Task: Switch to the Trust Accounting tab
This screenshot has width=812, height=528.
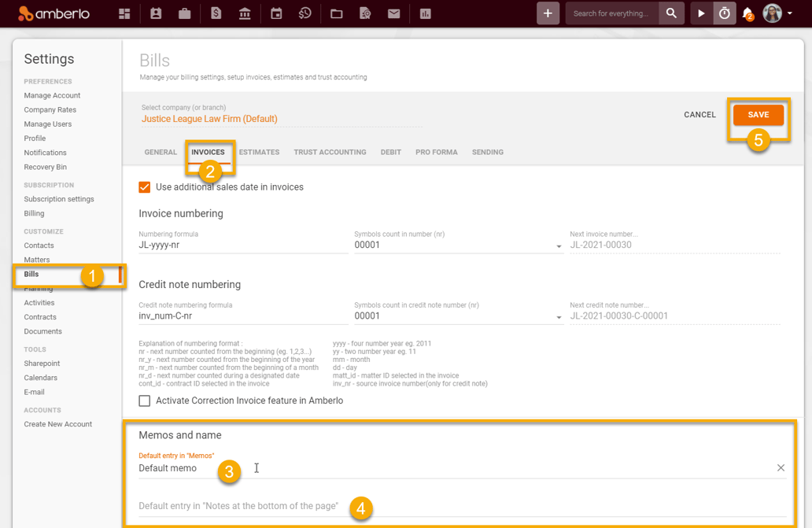Action: point(330,152)
